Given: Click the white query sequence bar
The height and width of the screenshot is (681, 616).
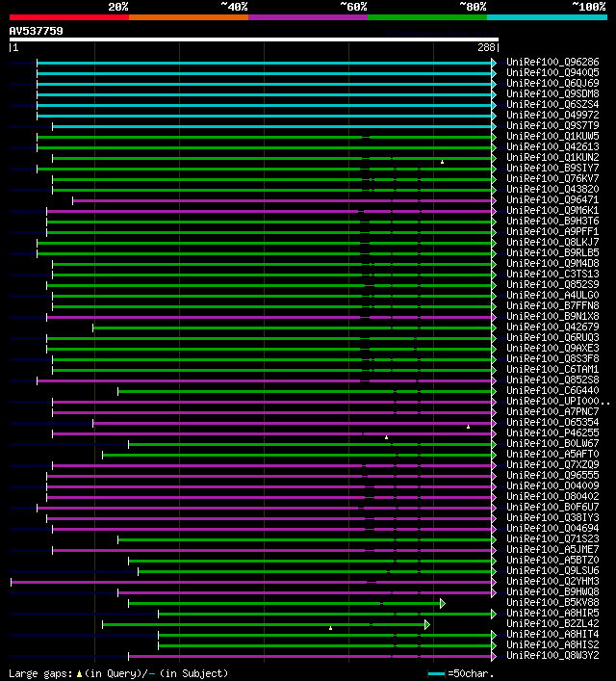Looking at the screenshot, I should (x=254, y=39).
